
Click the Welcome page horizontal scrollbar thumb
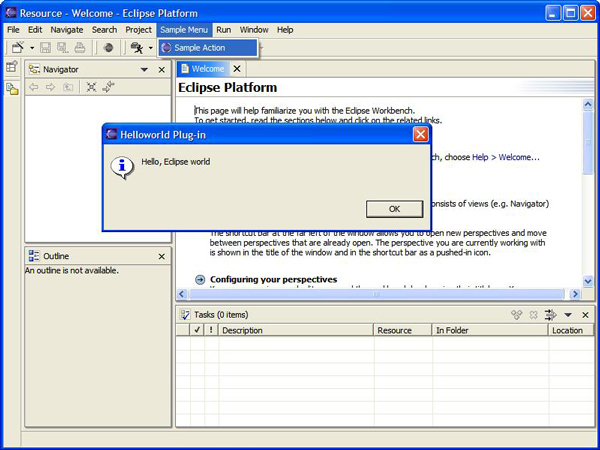pos(377,294)
